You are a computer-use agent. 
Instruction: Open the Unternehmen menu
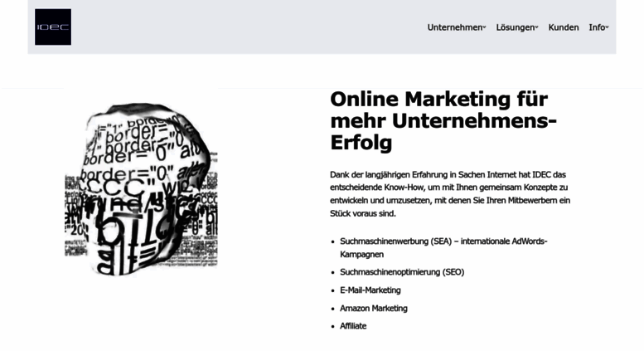453,27
